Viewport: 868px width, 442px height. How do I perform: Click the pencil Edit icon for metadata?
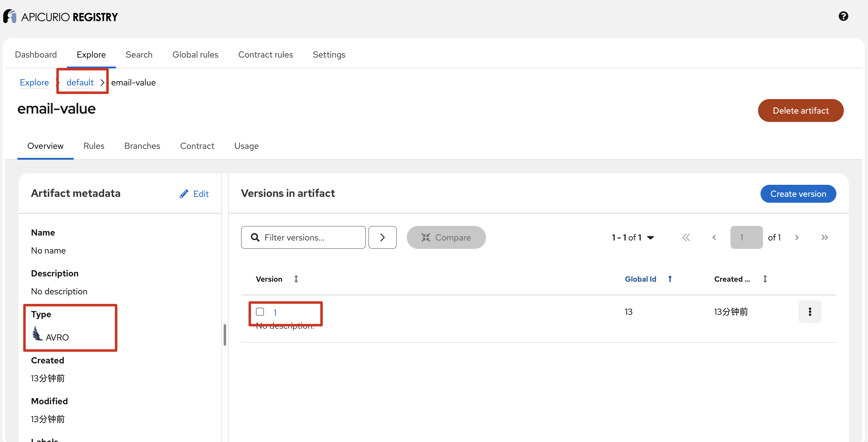tap(184, 194)
